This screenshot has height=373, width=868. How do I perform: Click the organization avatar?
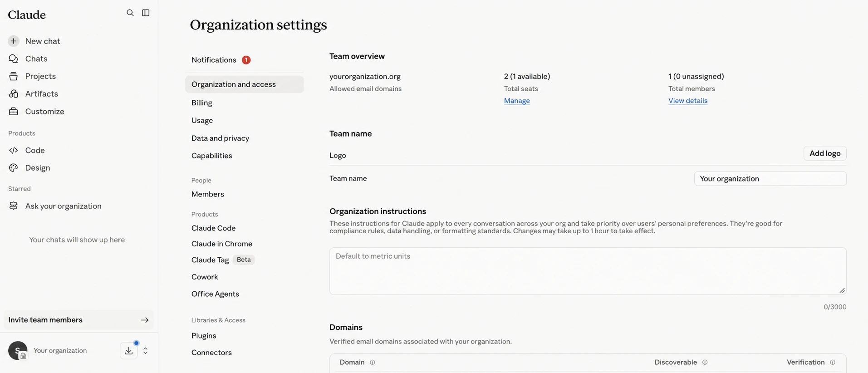pyautogui.click(x=18, y=351)
